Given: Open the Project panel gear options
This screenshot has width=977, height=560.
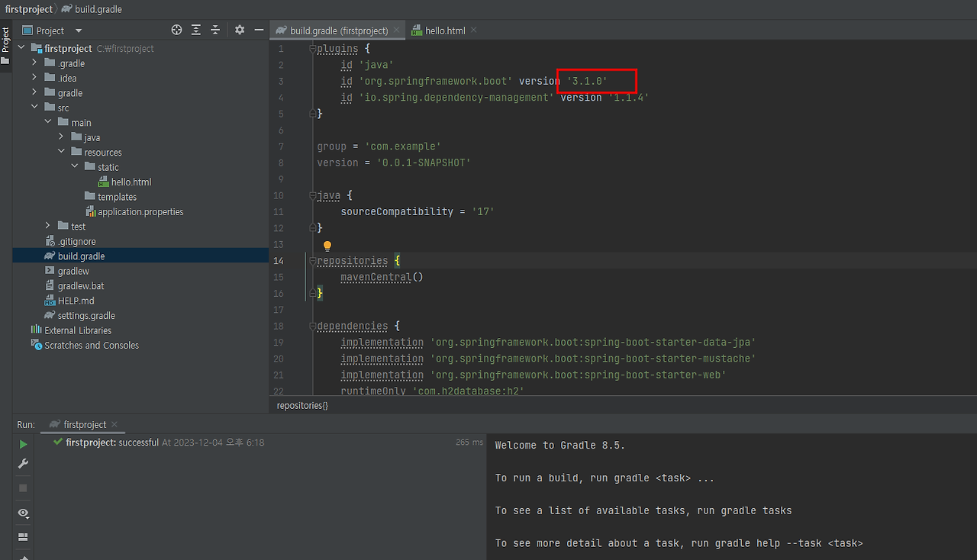Looking at the screenshot, I should tap(240, 30).
